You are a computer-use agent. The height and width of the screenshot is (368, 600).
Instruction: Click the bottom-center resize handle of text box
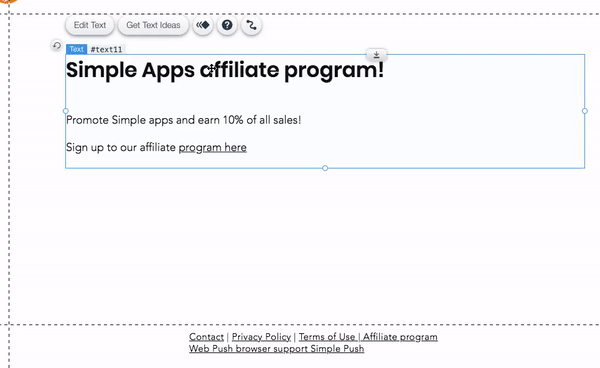[325, 168]
